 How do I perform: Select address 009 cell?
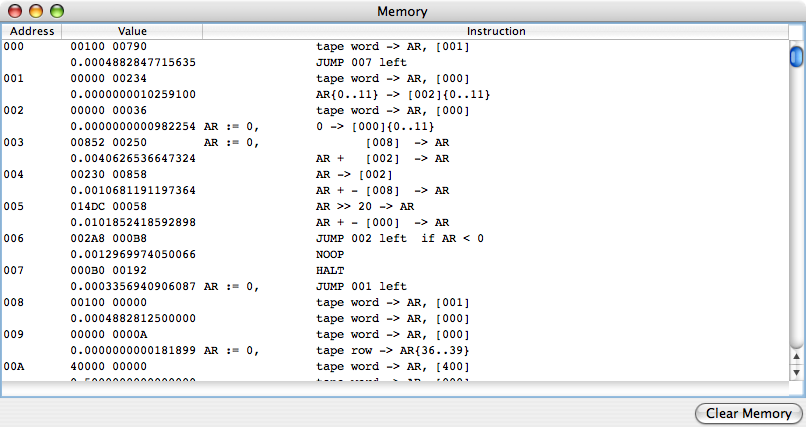coord(13,334)
